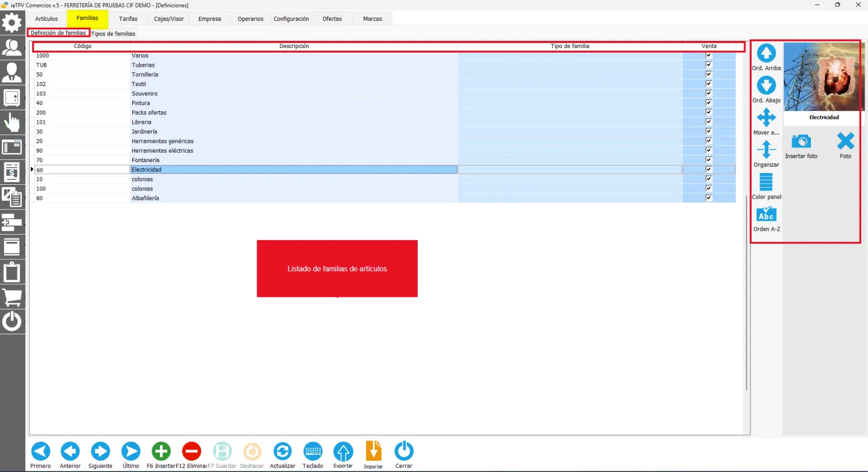Click the Cerrar power button
The height and width of the screenshot is (472, 868).
[x=403, y=451]
